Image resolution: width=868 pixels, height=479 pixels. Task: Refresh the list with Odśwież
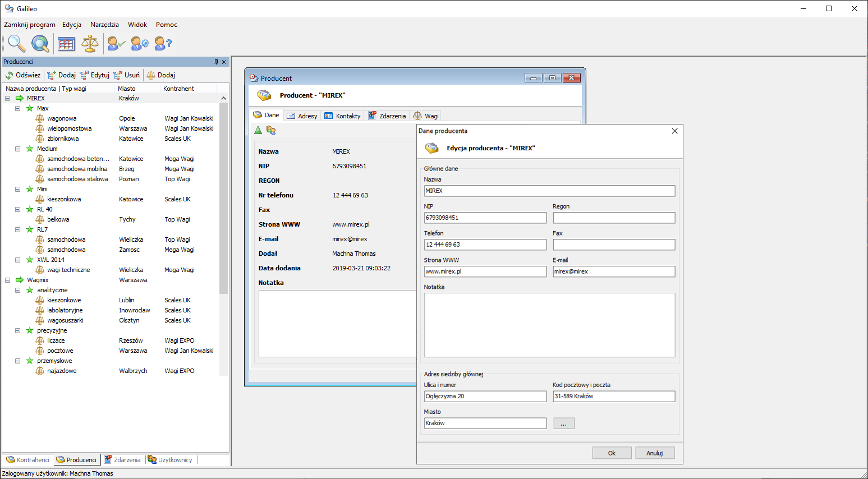click(23, 75)
